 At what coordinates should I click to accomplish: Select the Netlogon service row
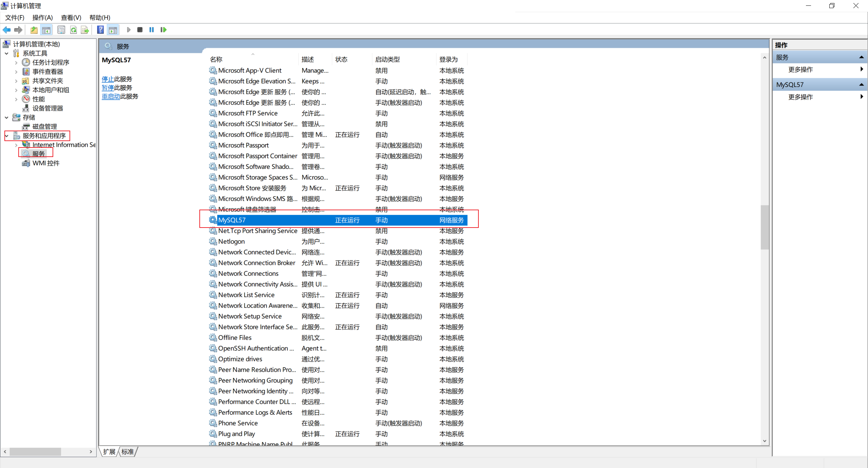click(232, 241)
